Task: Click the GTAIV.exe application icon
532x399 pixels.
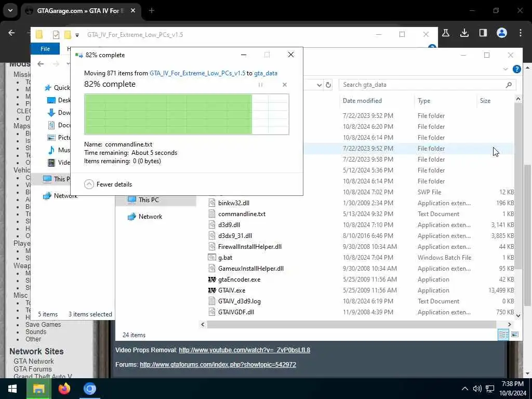Action: 212,290
